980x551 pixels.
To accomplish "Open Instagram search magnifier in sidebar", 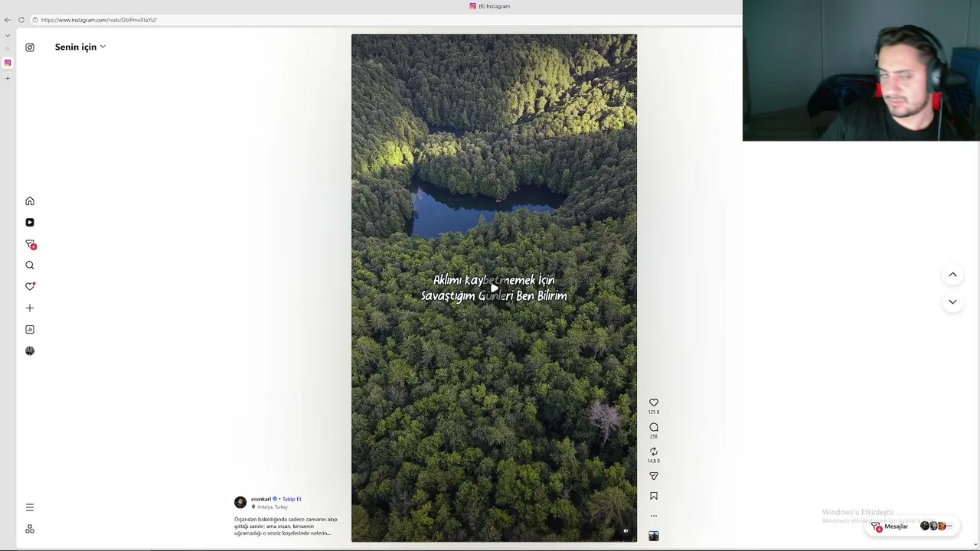I will click(x=30, y=266).
